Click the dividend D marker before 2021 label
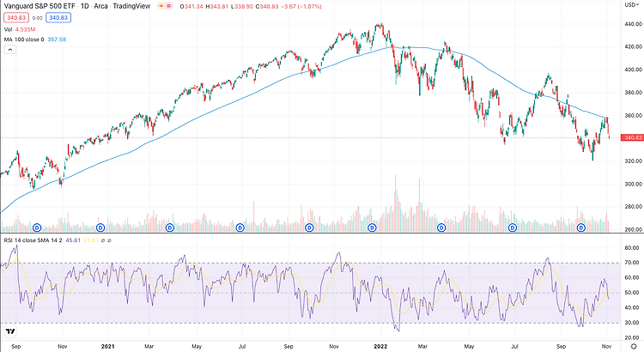This screenshot has width=644, height=352. pos(100,228)
